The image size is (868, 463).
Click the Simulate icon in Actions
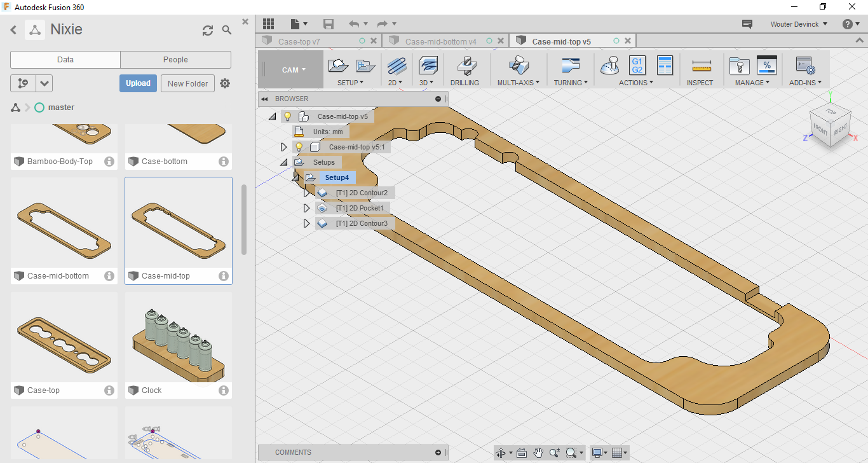[611, 66]
